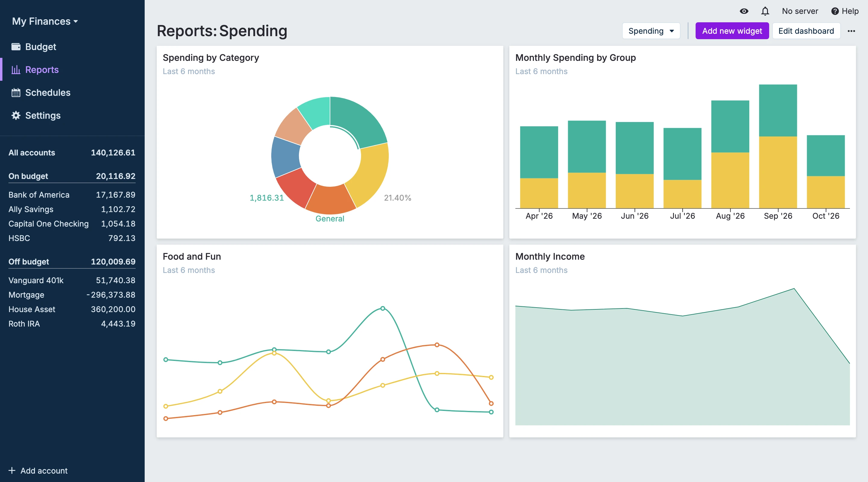Image resolution: width=868 pixels, height=482 pixels.
Task: Open Monthly Income widget title
Action: 549,256
